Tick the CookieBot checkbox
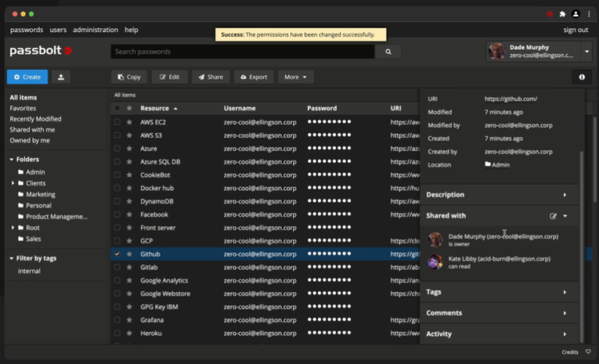 click(117, 175)
